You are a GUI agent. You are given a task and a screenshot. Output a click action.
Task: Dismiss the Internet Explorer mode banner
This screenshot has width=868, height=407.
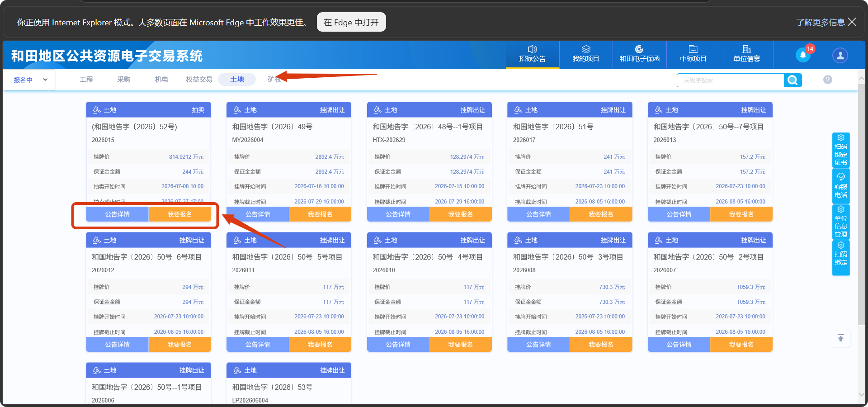[x=852, y=22]
